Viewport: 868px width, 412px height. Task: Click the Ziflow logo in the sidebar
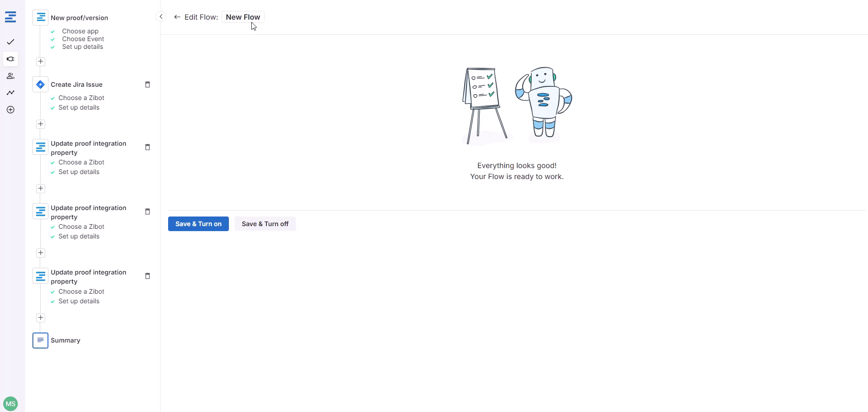11,17
